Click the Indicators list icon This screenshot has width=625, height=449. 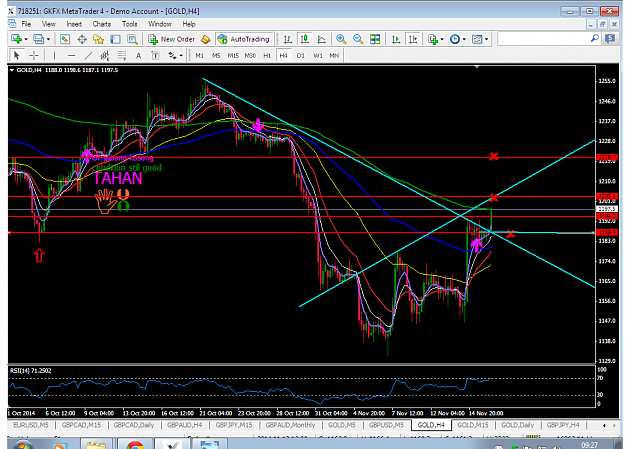coord(433,39)
